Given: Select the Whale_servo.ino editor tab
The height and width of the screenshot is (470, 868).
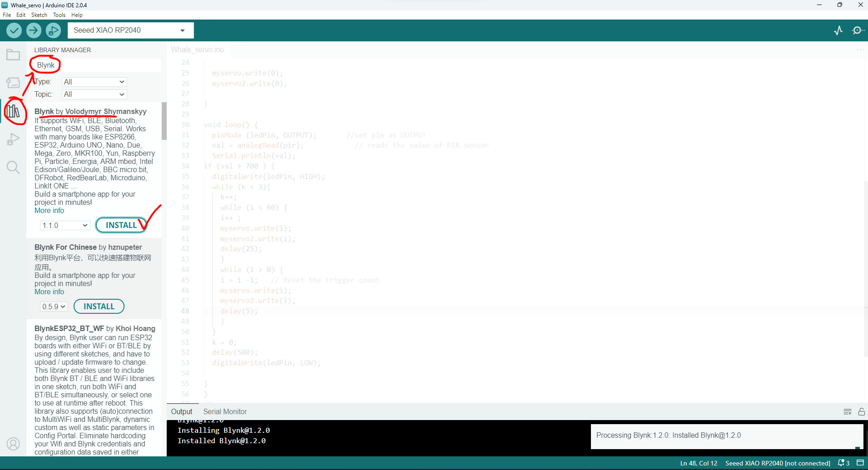Looking at the screenshot, I should point(198,50).
